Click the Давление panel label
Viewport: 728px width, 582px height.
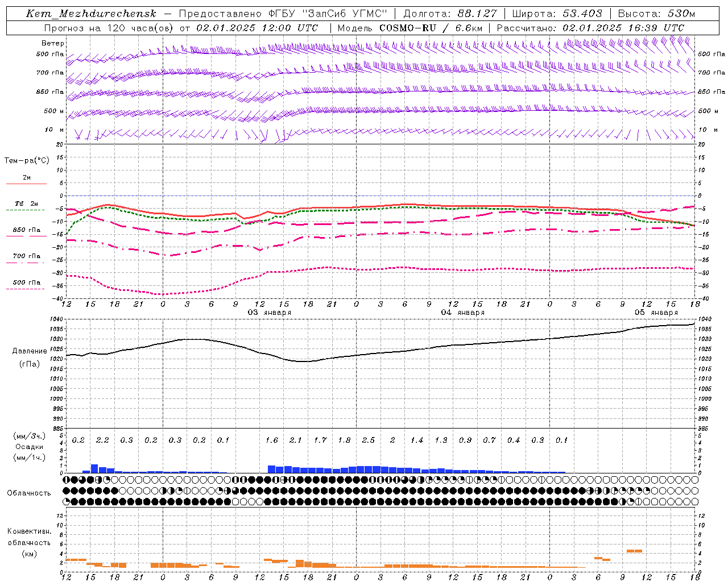tap(30, 351)
